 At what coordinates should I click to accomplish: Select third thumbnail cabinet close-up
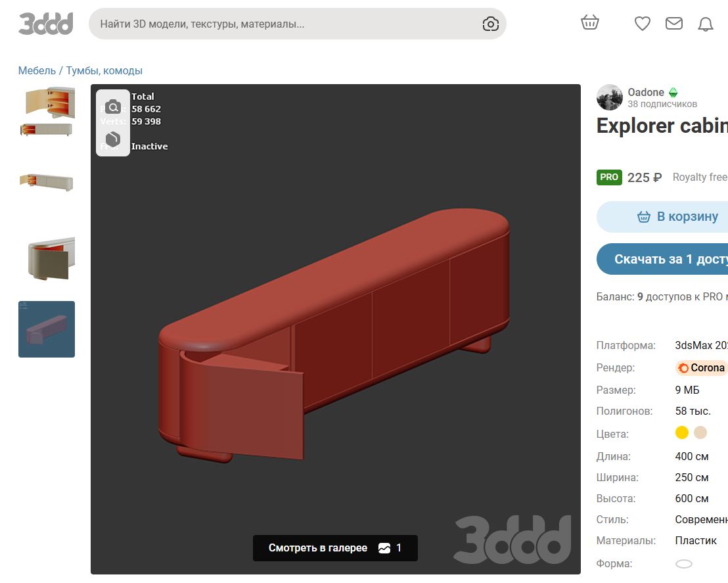[x=47, y=258]
